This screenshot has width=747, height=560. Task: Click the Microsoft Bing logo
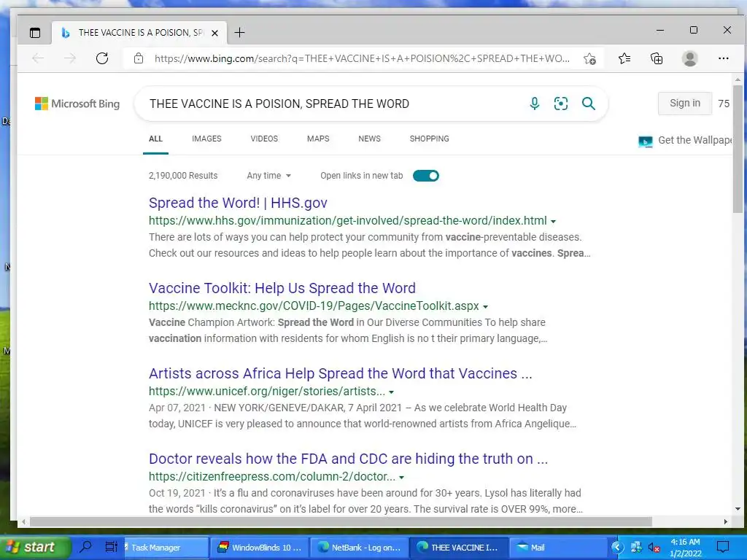point(77,104)
